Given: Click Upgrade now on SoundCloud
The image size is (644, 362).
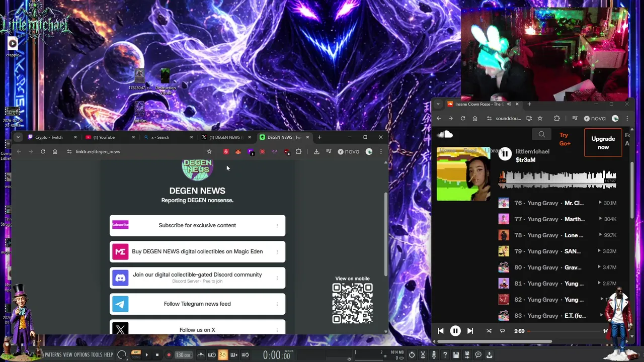Looking at the screenshot, I should [603, 143].
